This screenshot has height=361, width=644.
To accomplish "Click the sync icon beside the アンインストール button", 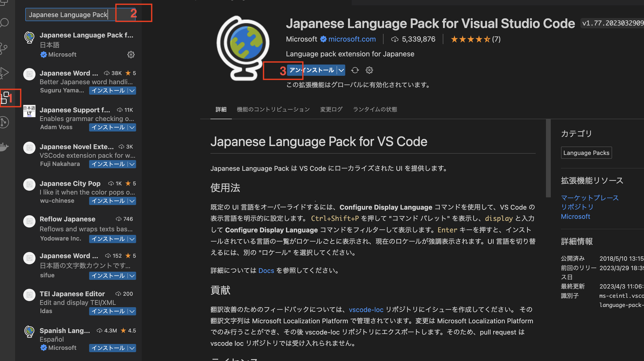I will [x=355, y=70].
